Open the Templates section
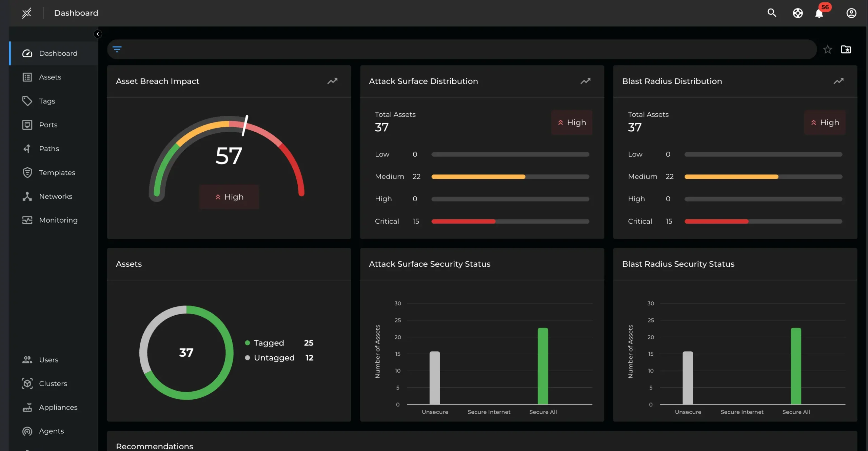 pyautogui.click(x=57, y=172)
